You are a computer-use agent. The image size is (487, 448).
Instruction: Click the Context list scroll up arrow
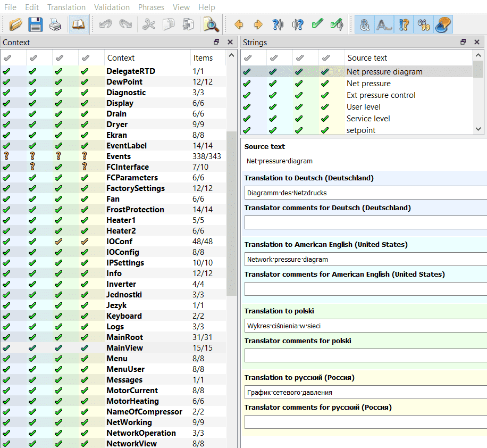tap(231, 55)
